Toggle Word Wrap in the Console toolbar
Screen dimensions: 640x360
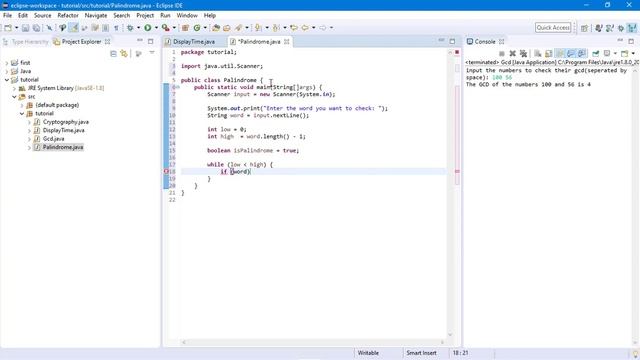[560, 53]
